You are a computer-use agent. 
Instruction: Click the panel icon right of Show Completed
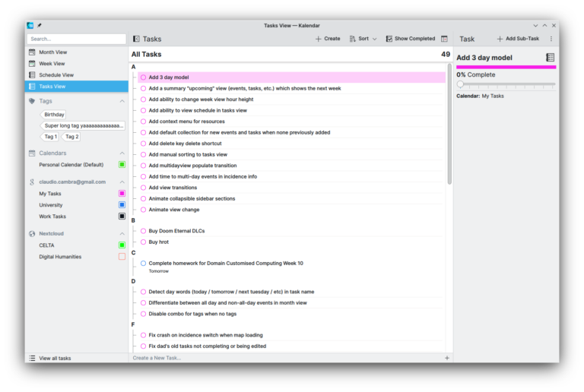pos(444,39)
